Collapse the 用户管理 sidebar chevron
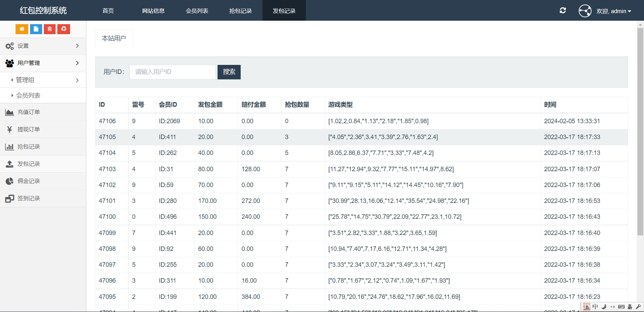The width and height of the screenshot is (644, 312). [77, 63]
